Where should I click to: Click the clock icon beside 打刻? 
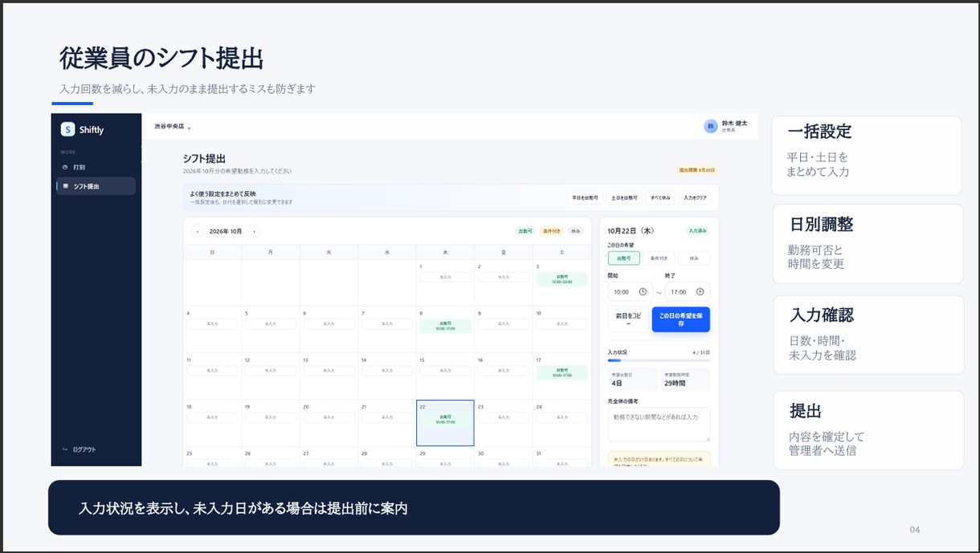65,167
